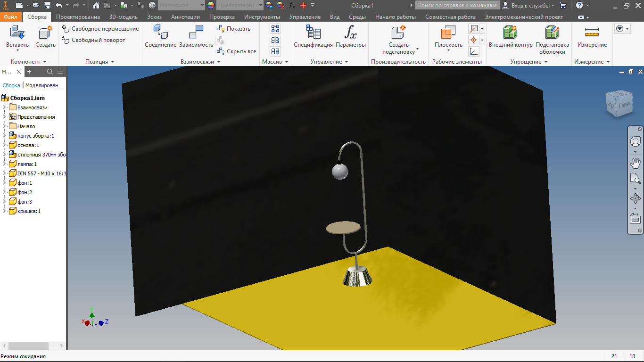The height and width of the screenshot is (362, 644).
Task: Expand the Начало folder
Action: 4,126
